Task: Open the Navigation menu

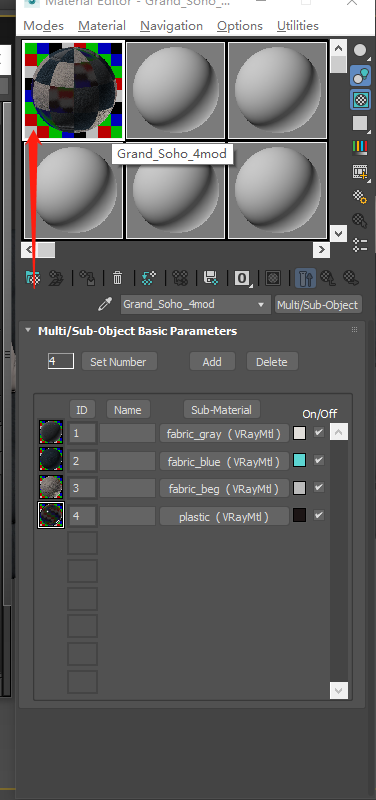Action: [x=171, y=26]
